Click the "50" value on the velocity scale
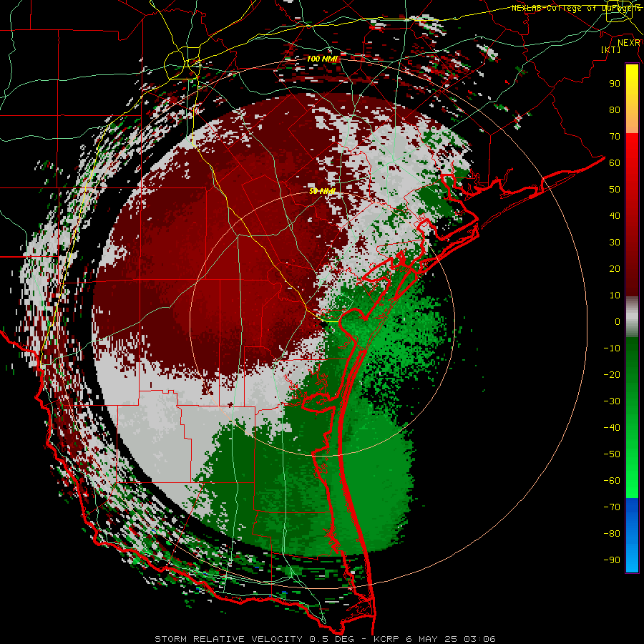 coord(615,190)
